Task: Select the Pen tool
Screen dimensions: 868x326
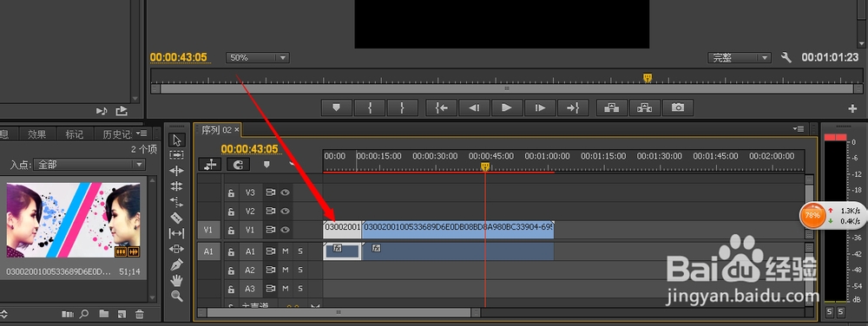Action: coord(176,264)
